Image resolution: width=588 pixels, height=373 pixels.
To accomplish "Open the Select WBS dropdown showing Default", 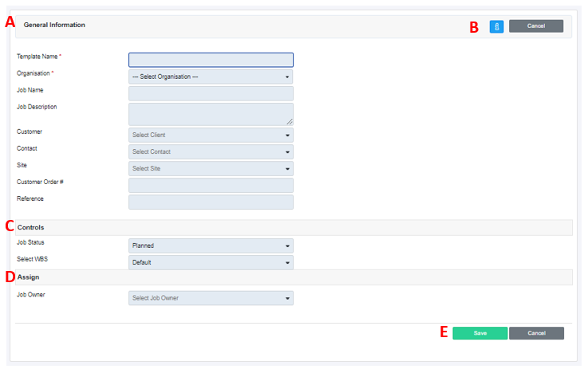I will click(211, 262).
